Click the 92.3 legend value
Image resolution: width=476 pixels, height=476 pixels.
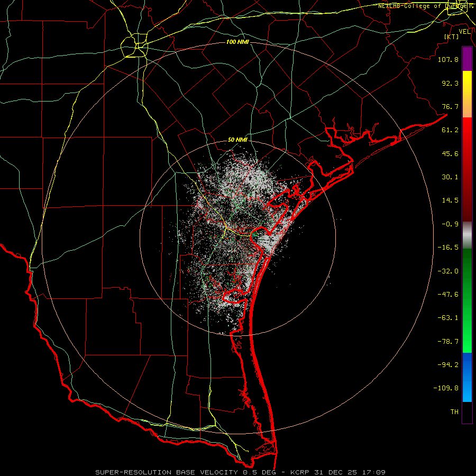(x=450, y=83)
